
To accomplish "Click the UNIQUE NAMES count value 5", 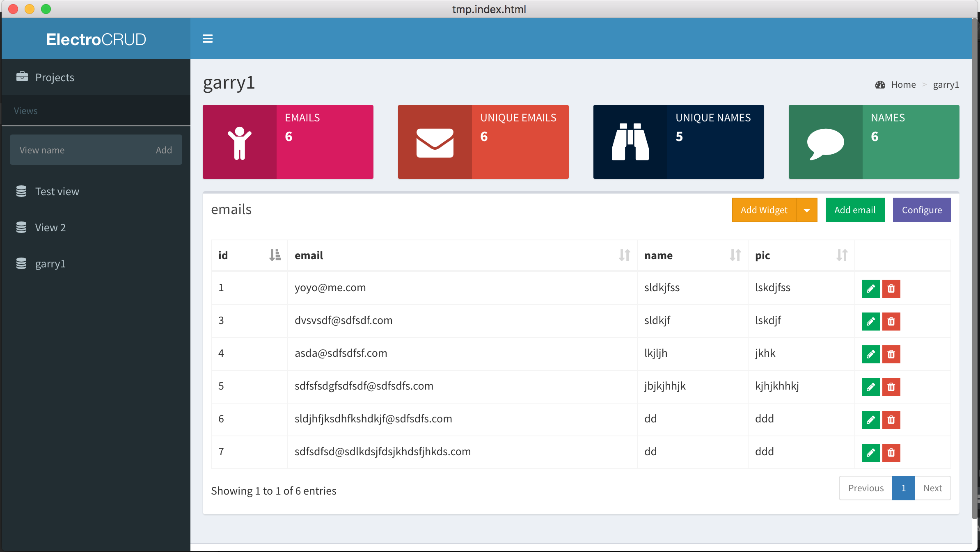I will click(x=679, y=137).
